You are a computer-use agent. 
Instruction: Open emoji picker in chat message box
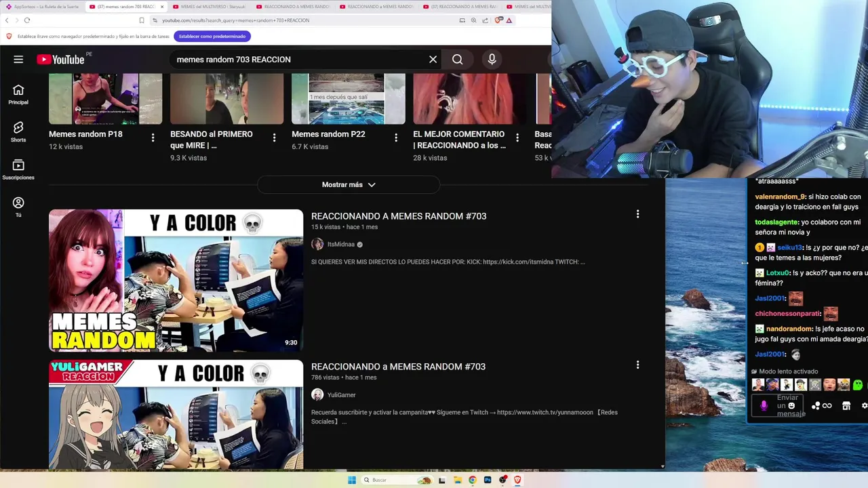click(791, 406)
